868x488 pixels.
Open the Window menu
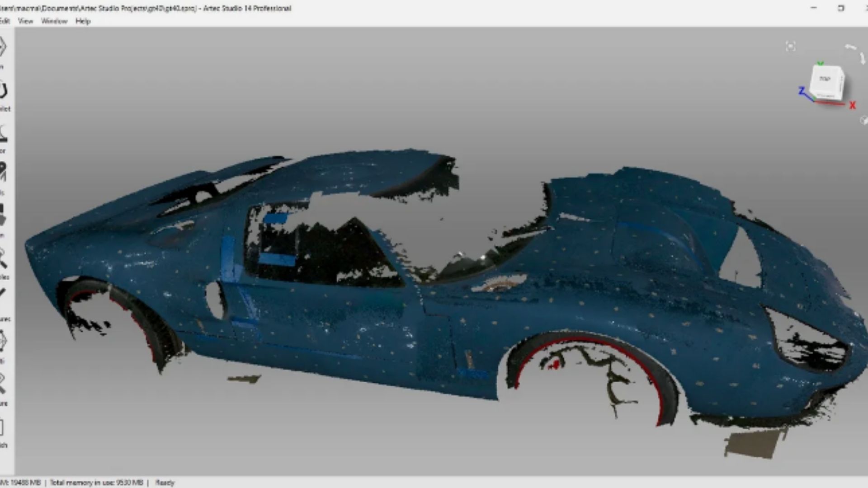(x=54, y=21)
